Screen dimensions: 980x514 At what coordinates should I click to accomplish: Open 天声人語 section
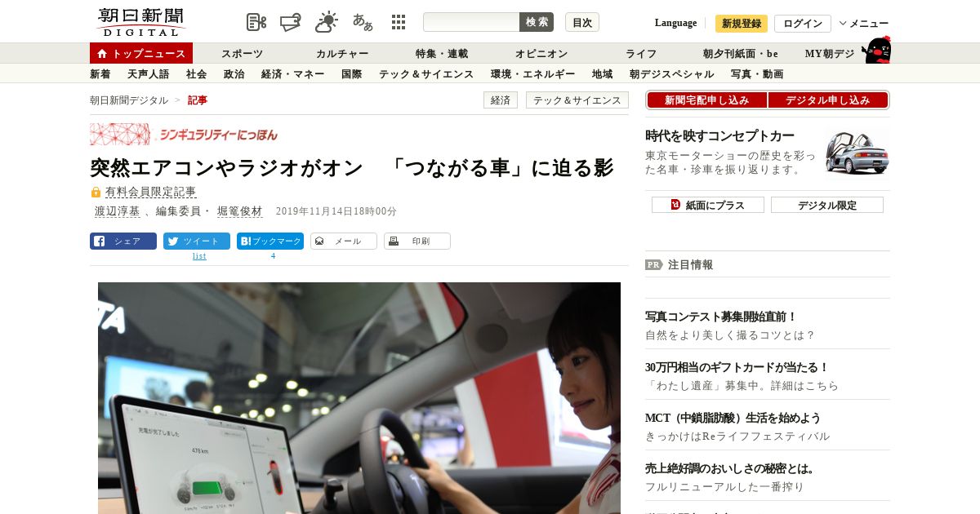tap(149, 74)
